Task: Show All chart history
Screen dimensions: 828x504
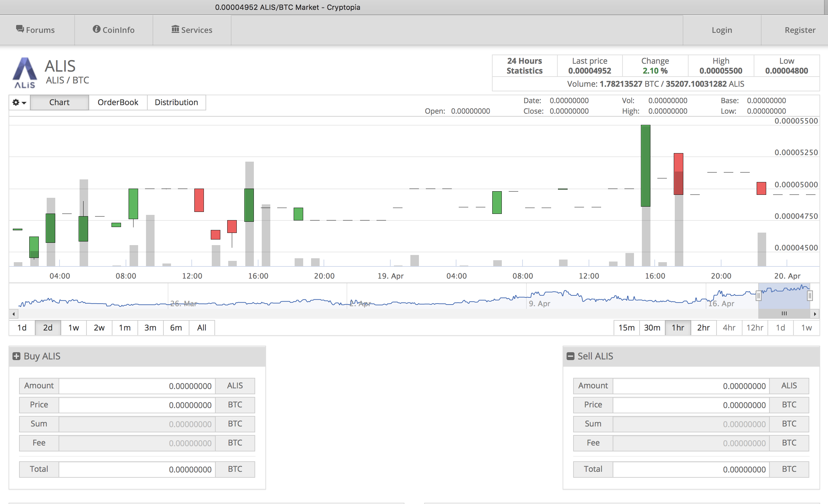Action: pos(202,328)
